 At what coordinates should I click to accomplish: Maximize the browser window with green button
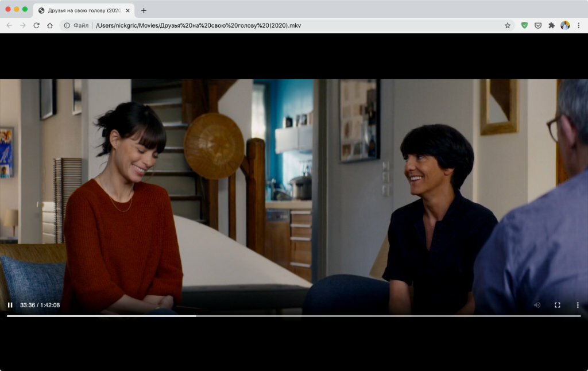point(25,9)
